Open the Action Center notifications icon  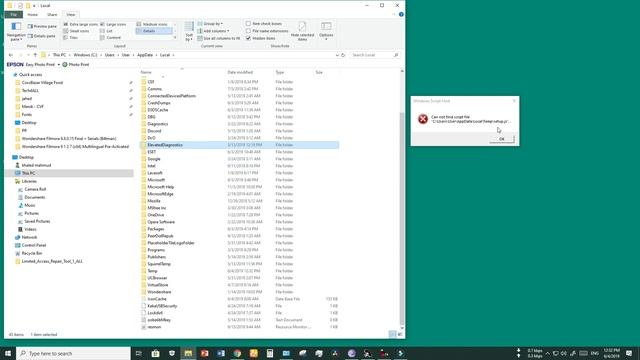tap(629, 353)
